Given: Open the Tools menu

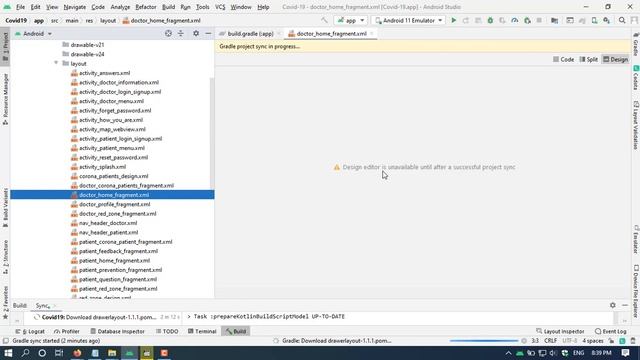Looking at the screenshot, I should click(202, 7).
